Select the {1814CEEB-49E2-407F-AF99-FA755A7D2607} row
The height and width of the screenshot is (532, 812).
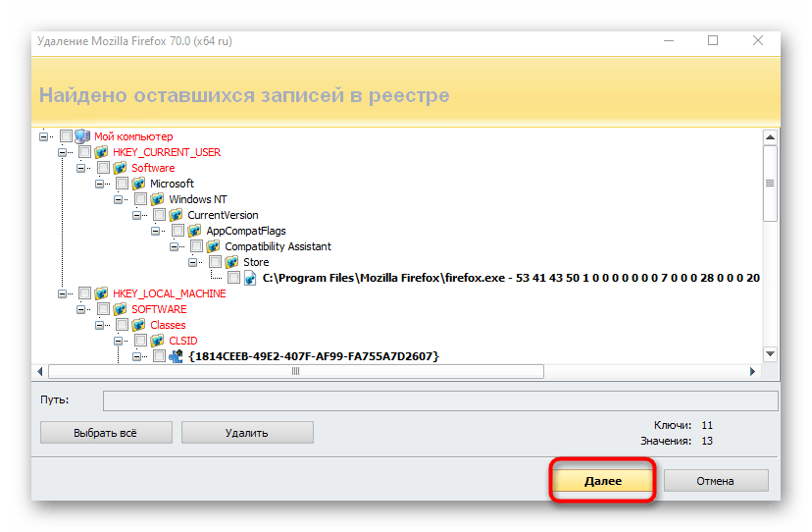coord(314,356)
